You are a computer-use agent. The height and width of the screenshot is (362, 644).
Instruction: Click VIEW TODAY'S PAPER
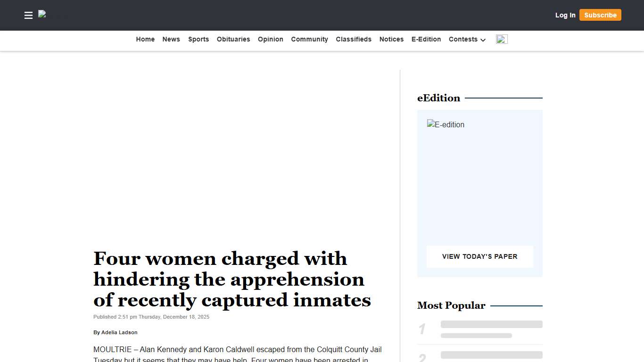coord(479,256)
